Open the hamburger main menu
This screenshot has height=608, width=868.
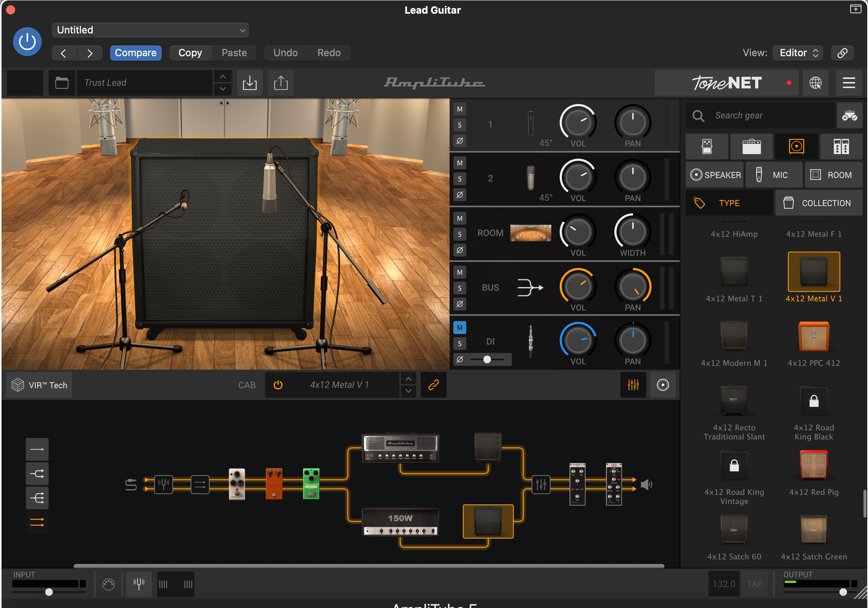[x=849, y=82]
